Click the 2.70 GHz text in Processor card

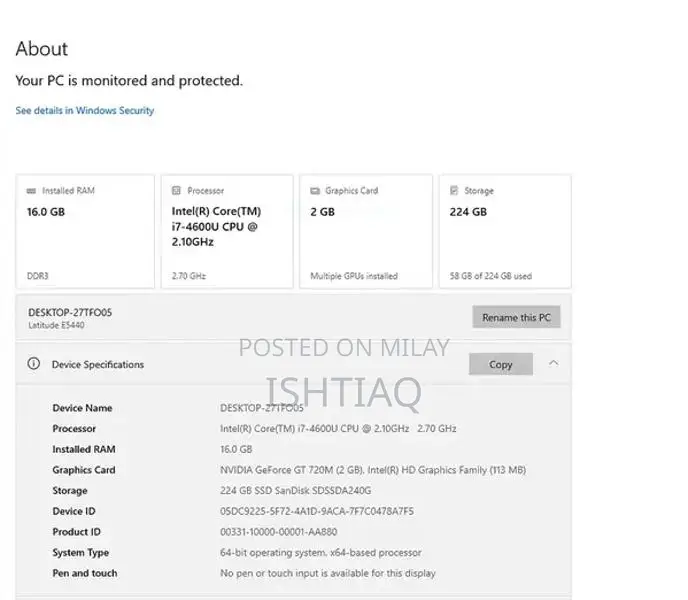pos(189,276)
